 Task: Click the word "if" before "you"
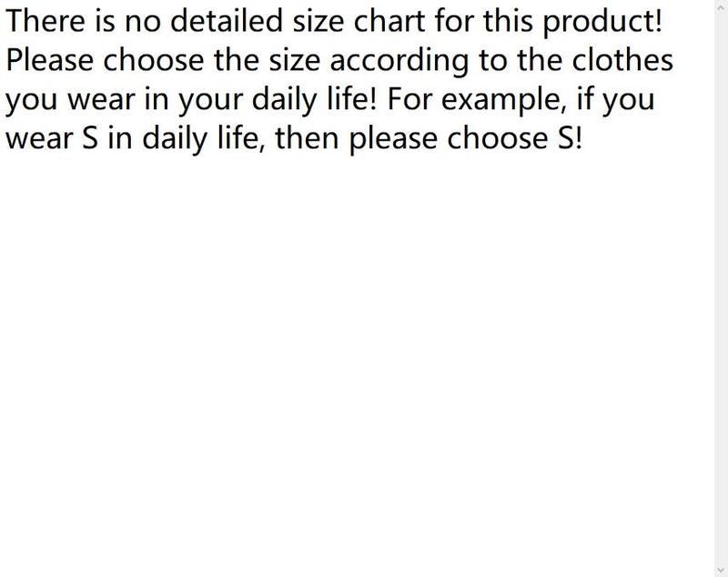pos(584,99)
